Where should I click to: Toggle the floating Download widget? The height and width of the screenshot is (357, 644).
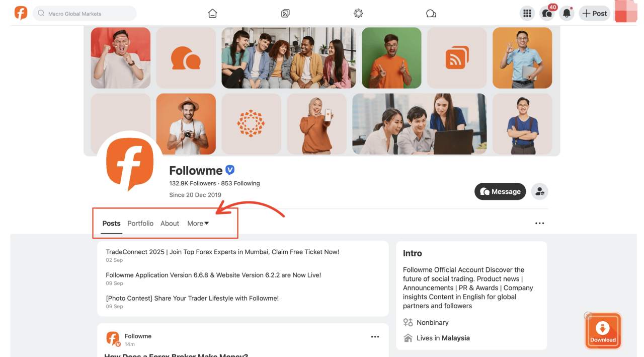click(x=603, y=330)
